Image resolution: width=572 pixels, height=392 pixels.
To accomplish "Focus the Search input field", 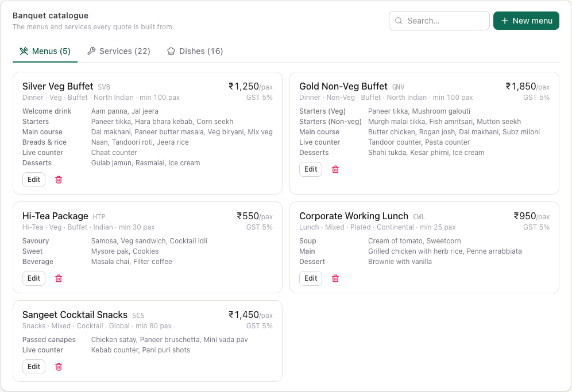I will click(x=439, y=21).
